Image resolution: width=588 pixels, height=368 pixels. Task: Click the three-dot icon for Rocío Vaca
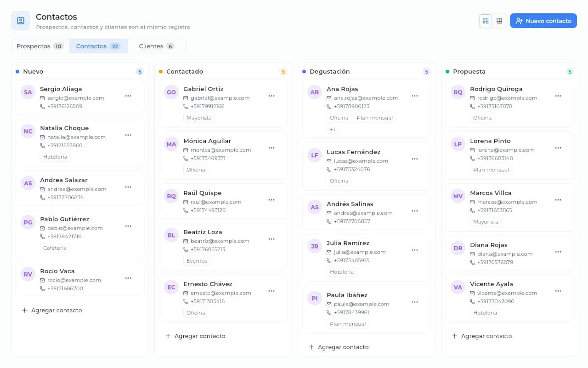point(128,278)
